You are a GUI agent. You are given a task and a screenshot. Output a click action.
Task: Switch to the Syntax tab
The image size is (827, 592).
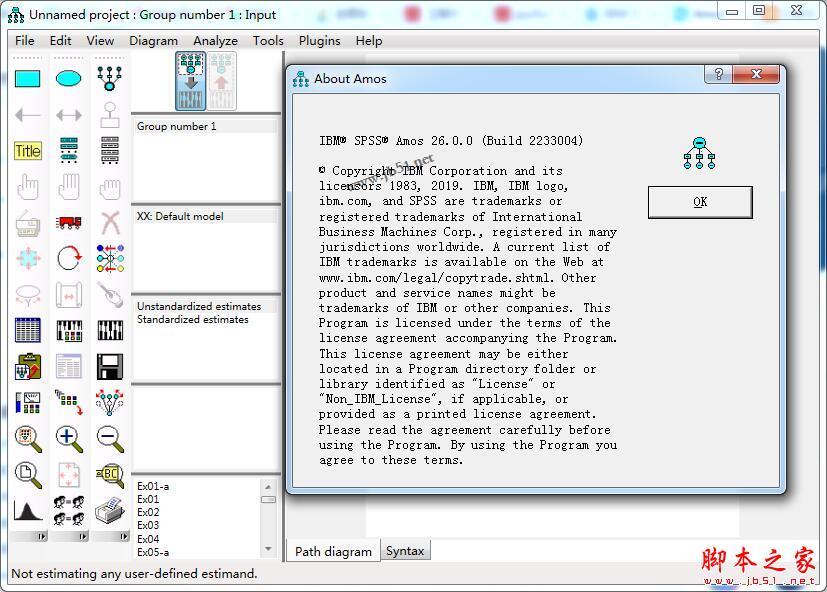pyautogui.click(x=405, y=550)
